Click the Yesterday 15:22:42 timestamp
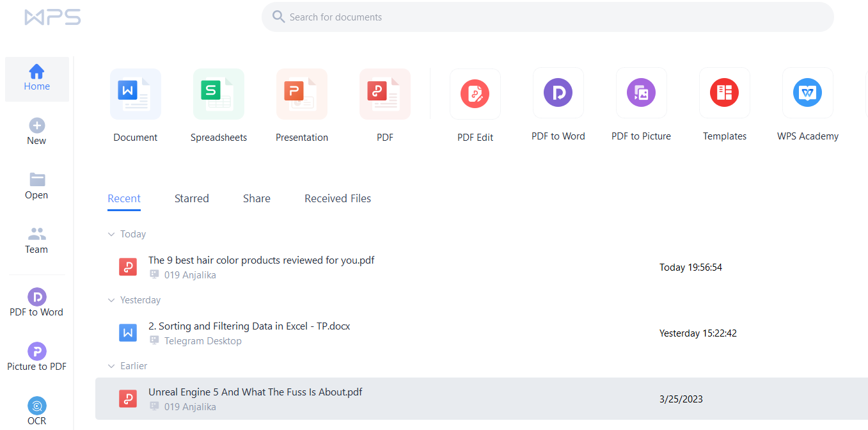 [x=698, y=333]
